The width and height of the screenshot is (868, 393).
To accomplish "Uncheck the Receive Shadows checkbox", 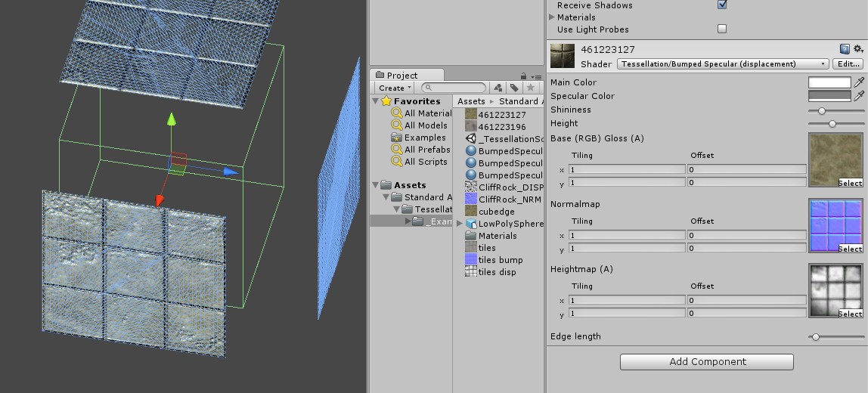I will tap(722, 5).
